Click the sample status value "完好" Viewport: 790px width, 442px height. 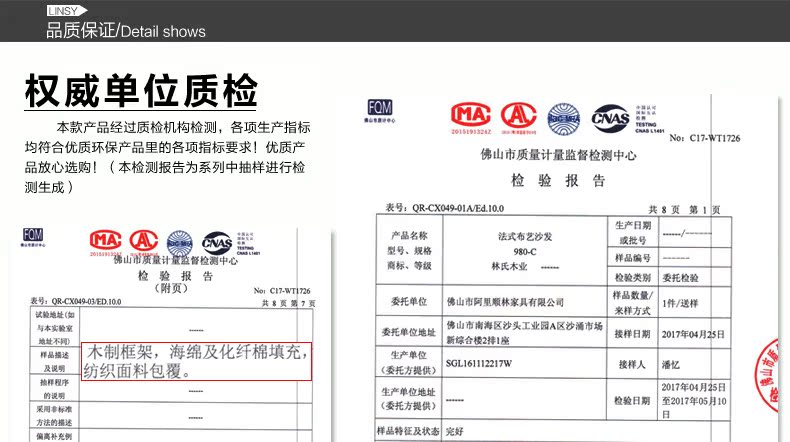tap(454, 431)
